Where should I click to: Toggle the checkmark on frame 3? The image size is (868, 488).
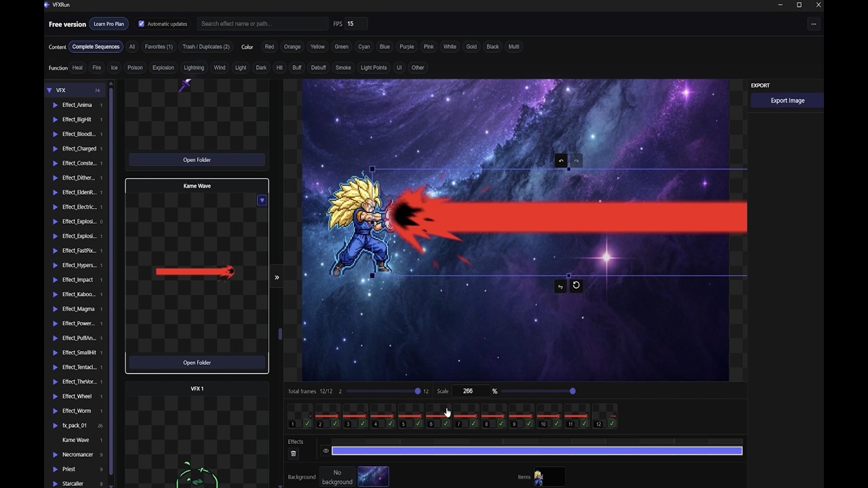point(363,424)
